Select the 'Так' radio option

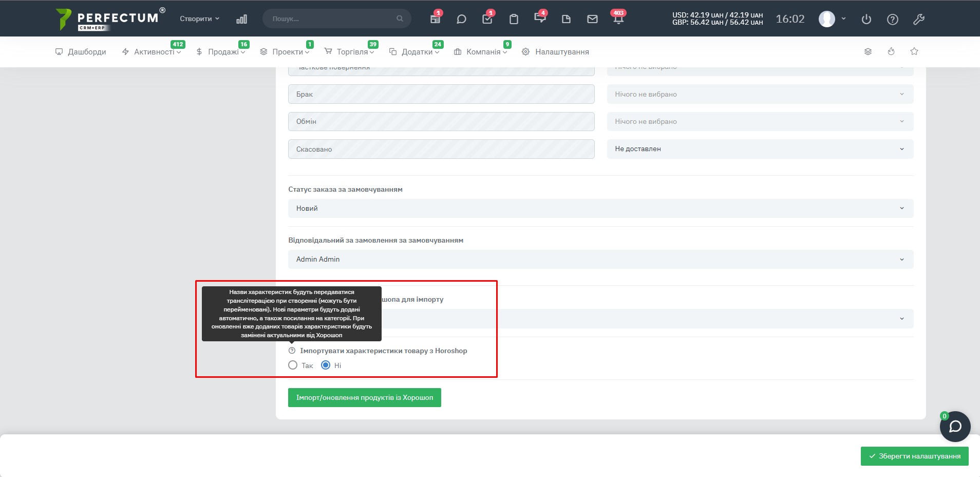[293, 365]
